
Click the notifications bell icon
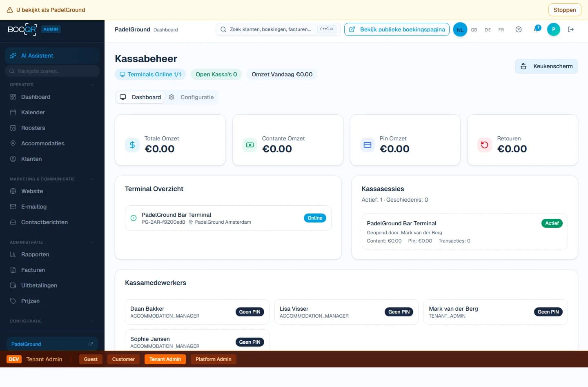[537, 29]
